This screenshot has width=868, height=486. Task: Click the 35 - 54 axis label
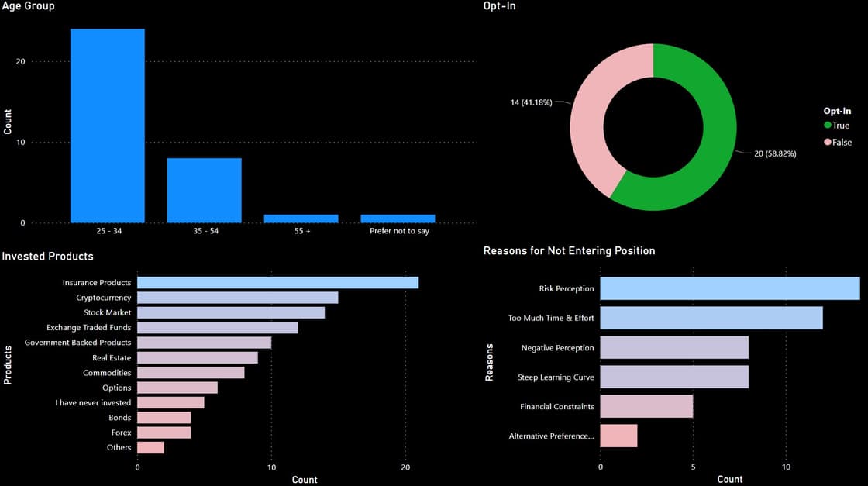coord(206,231)
